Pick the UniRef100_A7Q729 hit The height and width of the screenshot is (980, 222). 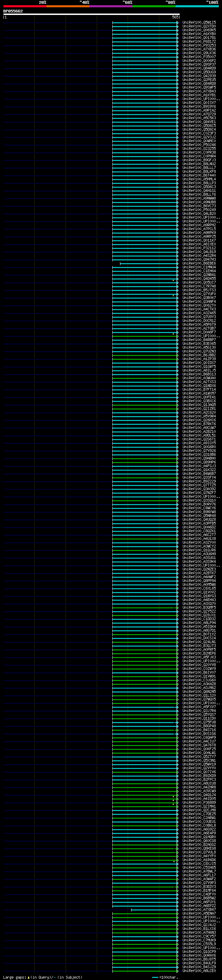[x=199, y=114]
